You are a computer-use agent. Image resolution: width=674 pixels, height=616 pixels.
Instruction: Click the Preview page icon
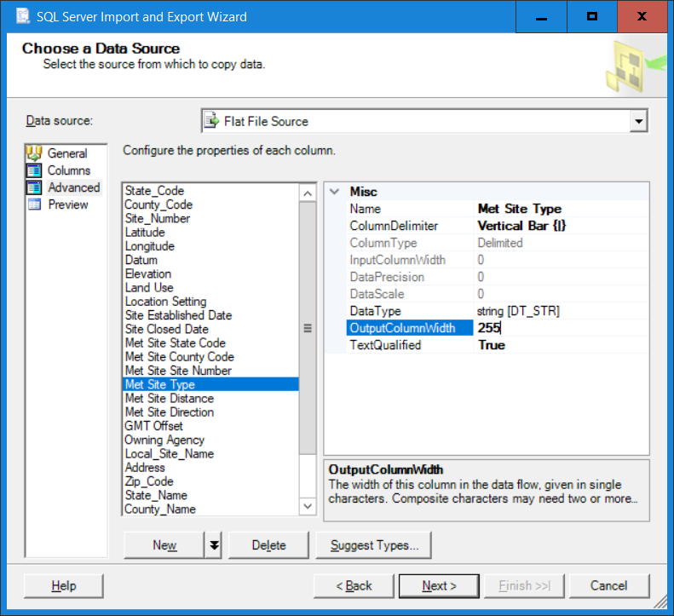tap(34, 204)
